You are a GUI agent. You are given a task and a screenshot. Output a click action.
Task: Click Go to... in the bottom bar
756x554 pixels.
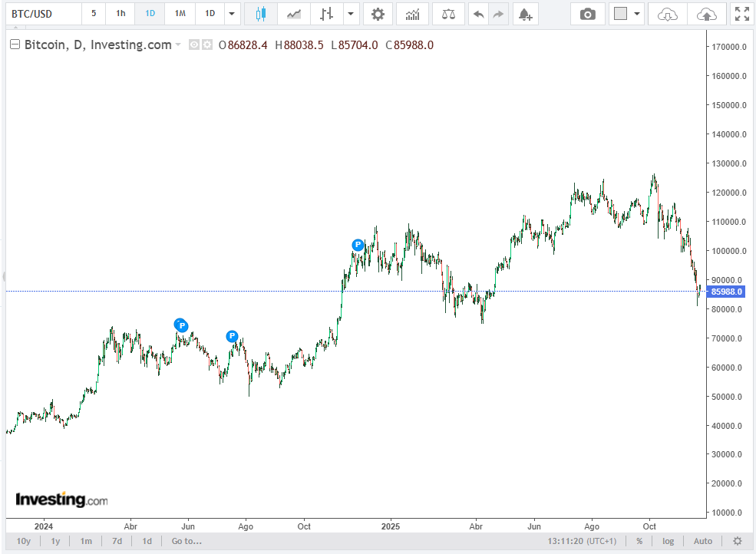[x=186, y=541]
